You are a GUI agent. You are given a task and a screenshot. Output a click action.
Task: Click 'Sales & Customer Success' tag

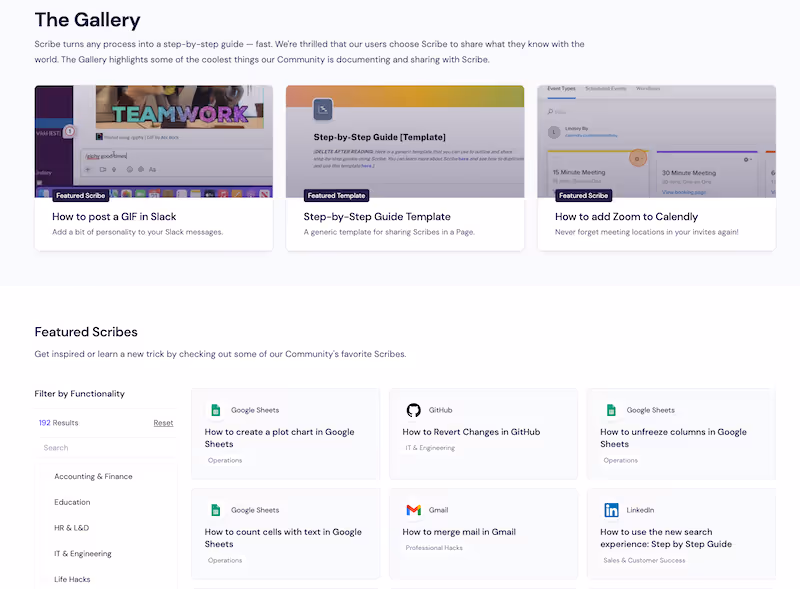pyautogui.click(x=644, y=560)
